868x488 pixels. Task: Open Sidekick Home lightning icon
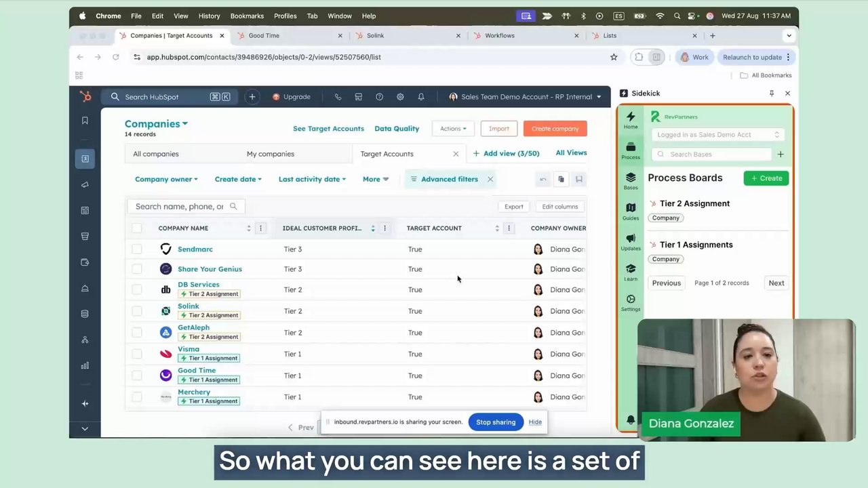[x=631, y=120]
